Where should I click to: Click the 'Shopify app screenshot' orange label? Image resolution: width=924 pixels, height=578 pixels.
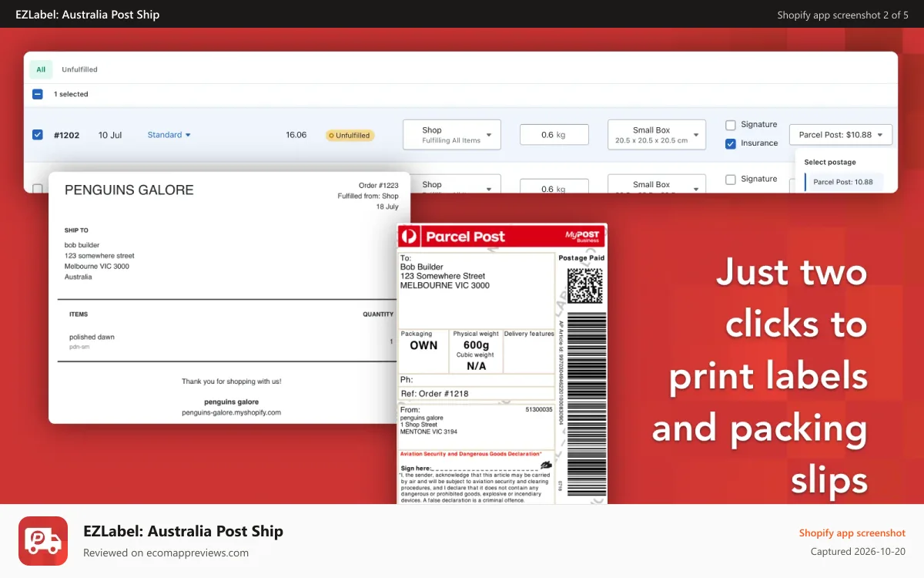tap(852, 533)
